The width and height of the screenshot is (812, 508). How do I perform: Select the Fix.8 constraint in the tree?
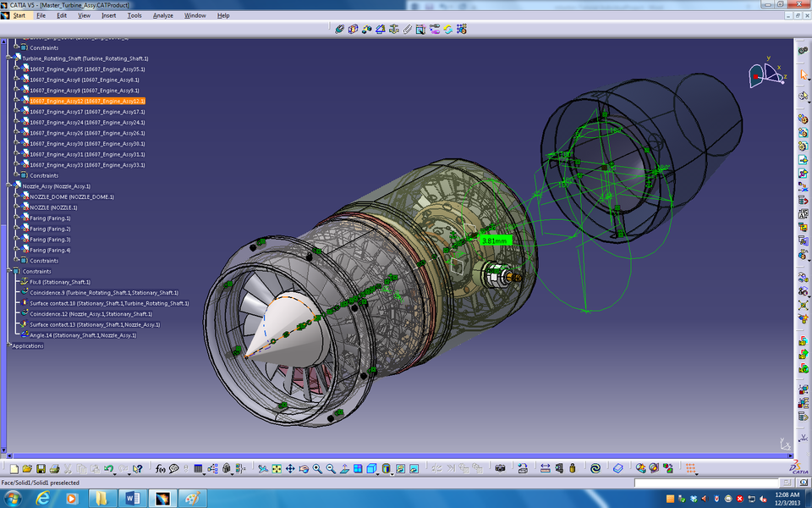(x=59, y=282)
